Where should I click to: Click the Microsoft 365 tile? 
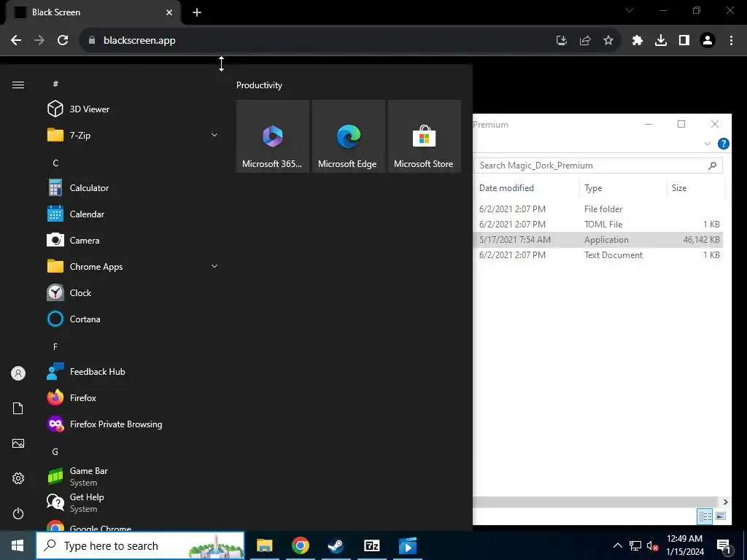click(273, 136)
